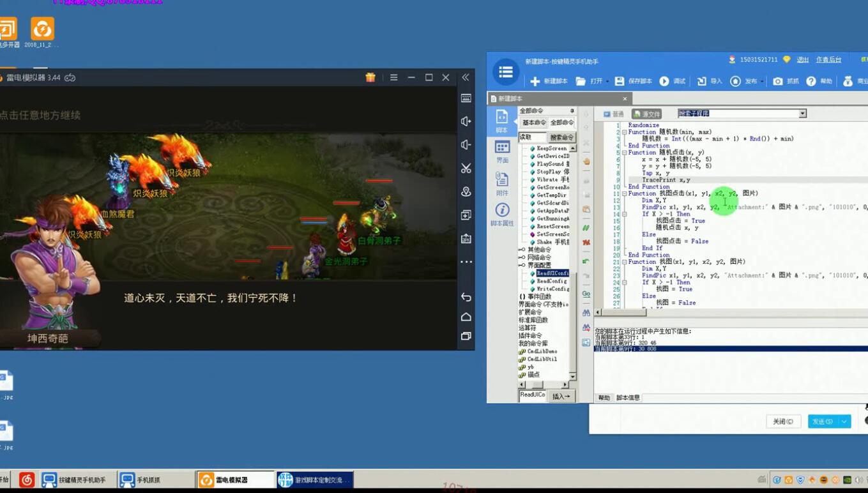The height and width of the screenshot is (493, 868).
Task: Click the volume up icon in emulator sidebar
Action: 466,121
